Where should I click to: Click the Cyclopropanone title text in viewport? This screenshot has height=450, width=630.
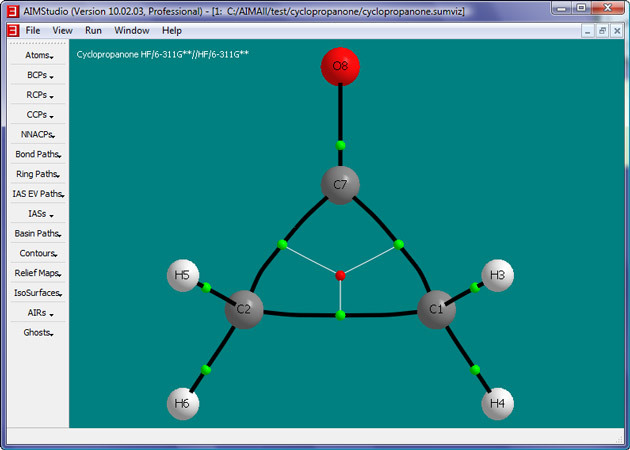point(163,52)
